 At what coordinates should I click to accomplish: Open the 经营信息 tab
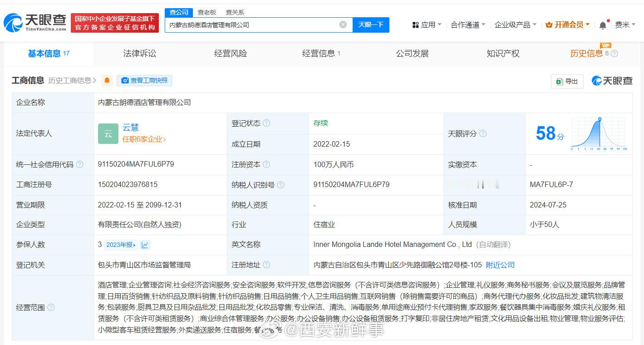[x=321, y=54]
